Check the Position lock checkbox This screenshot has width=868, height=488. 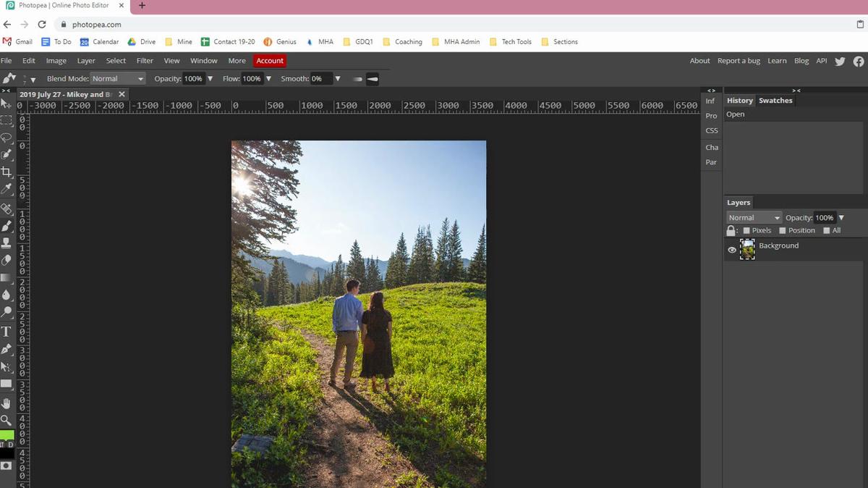click(783, 231)
